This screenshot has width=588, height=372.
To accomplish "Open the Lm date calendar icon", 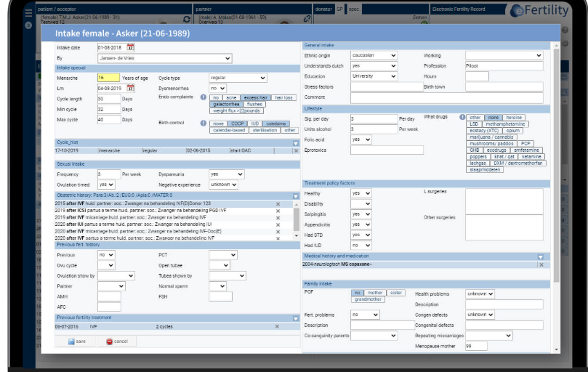I will pos(131,88).
